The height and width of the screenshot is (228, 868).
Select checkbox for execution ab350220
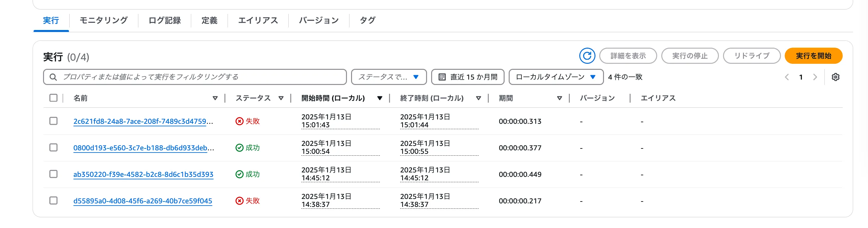(53, 174)
